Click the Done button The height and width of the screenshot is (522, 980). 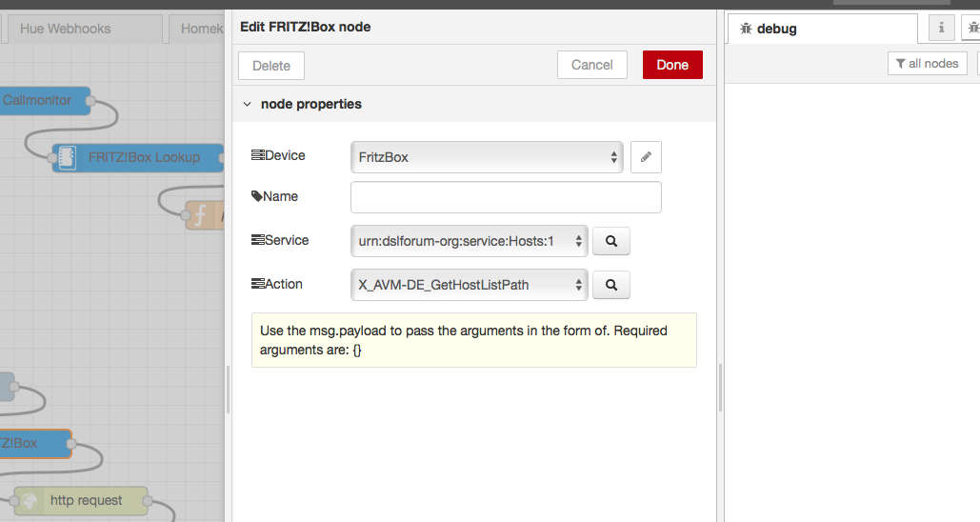click(x=672, y=65)
